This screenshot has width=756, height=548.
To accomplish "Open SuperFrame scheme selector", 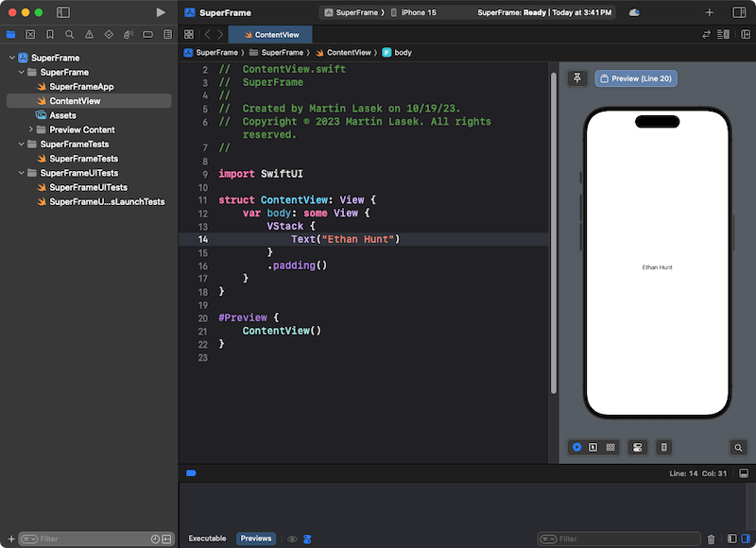I will coord(353,12).
